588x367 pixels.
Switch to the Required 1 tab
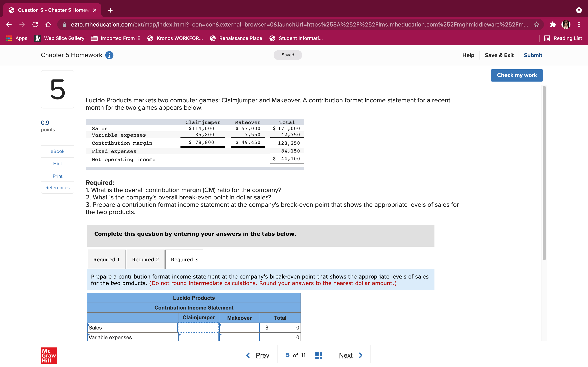[106, 259]
